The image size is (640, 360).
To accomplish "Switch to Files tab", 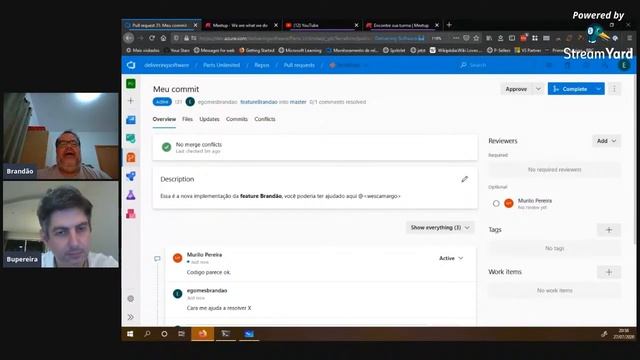I will 187,119.
